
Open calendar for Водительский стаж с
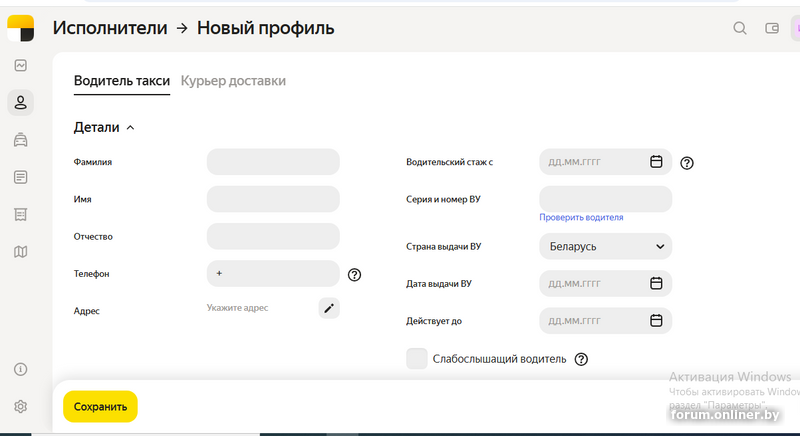pyautogui.click(x=656, y=162)
